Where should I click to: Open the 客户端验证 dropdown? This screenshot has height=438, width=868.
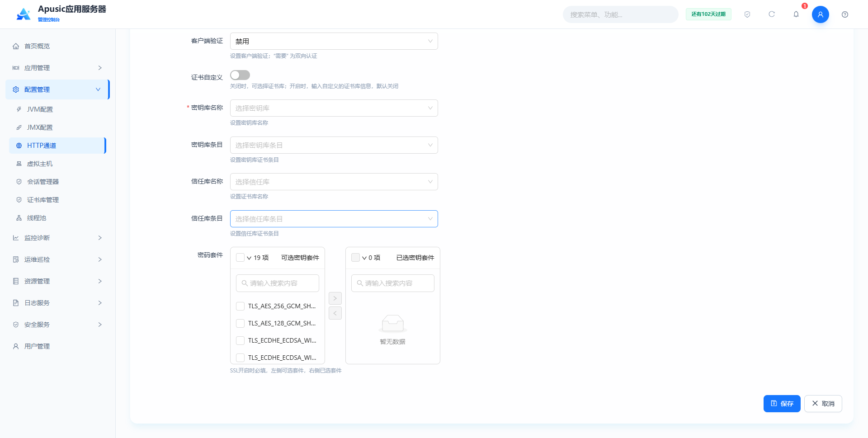334,41
